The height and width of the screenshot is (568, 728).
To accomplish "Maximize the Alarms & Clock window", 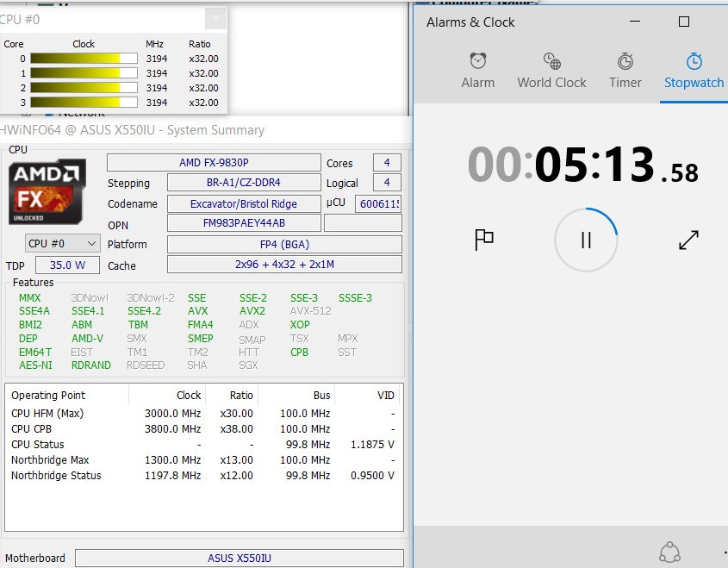I will tap(684, 22).
